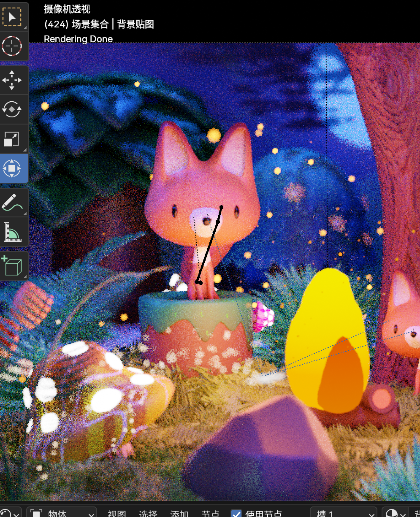Activate the 3D Cursor tool
Image resolution: width=420 pixels, height=517 pixels.
(x=12, y=46)
